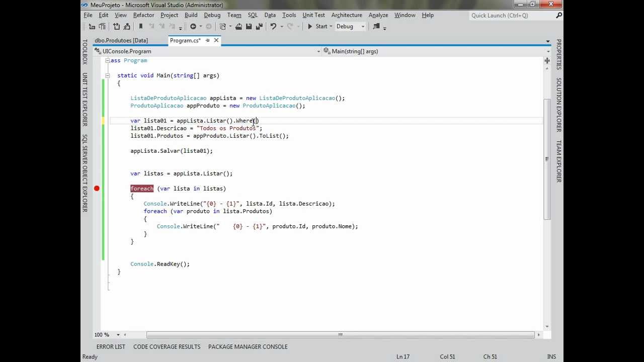
Task: Click the editor split handle above scrollbar
Action: coord(547,61)
